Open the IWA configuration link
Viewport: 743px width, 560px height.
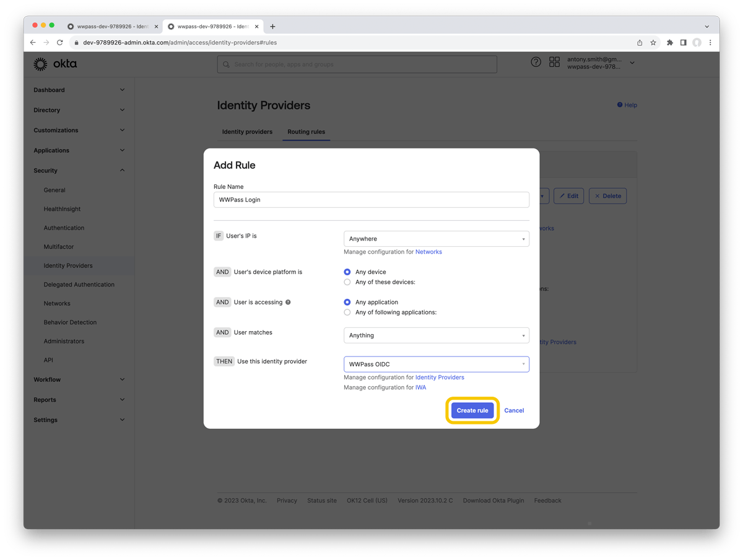(x=420, y=387)
